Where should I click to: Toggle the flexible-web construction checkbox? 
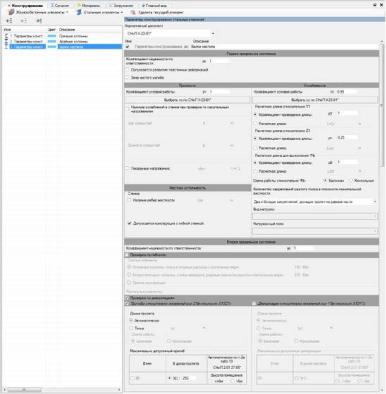tap(130, 223)
